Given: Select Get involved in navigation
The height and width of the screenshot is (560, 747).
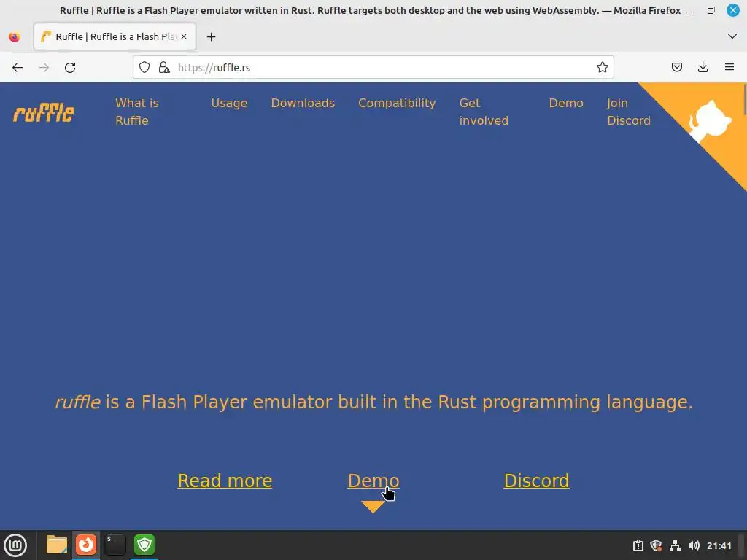Looking at the screenshot, I should [x=484, y=112].
